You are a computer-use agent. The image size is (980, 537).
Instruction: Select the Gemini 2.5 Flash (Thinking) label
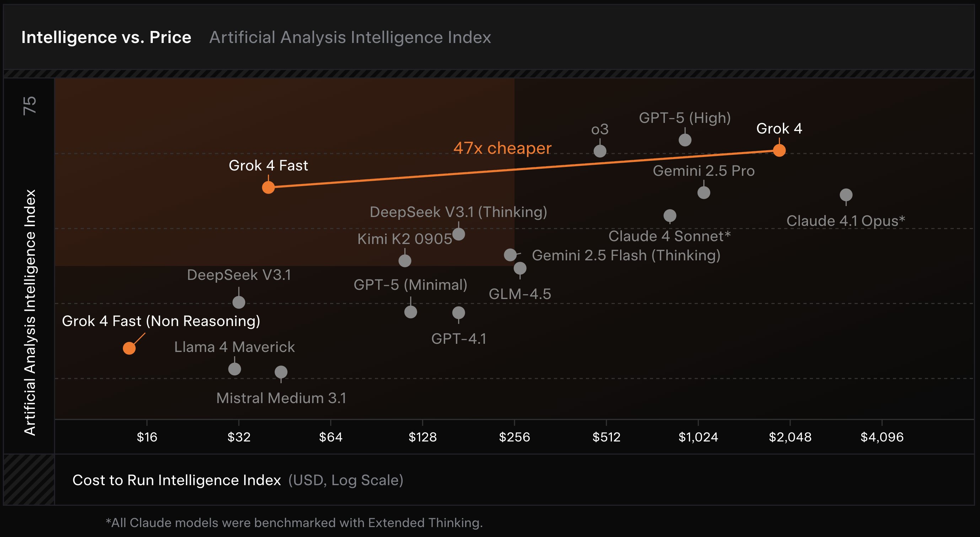click(x=626, y=256)
